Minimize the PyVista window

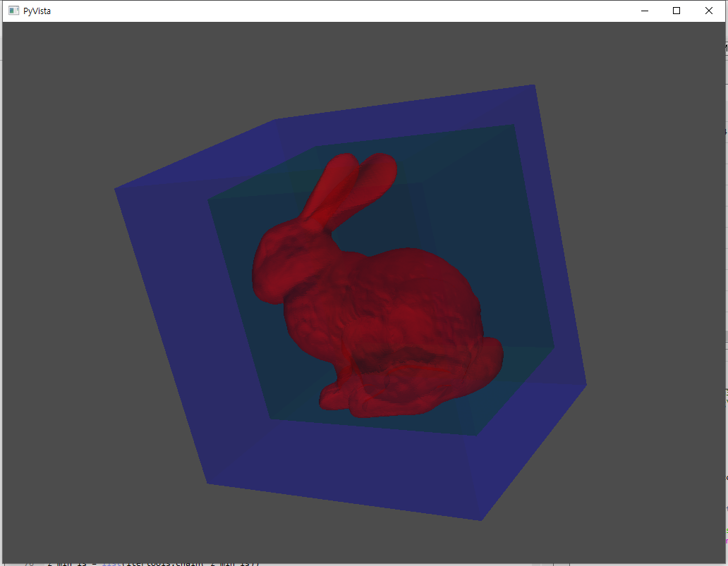click(645, 11)
